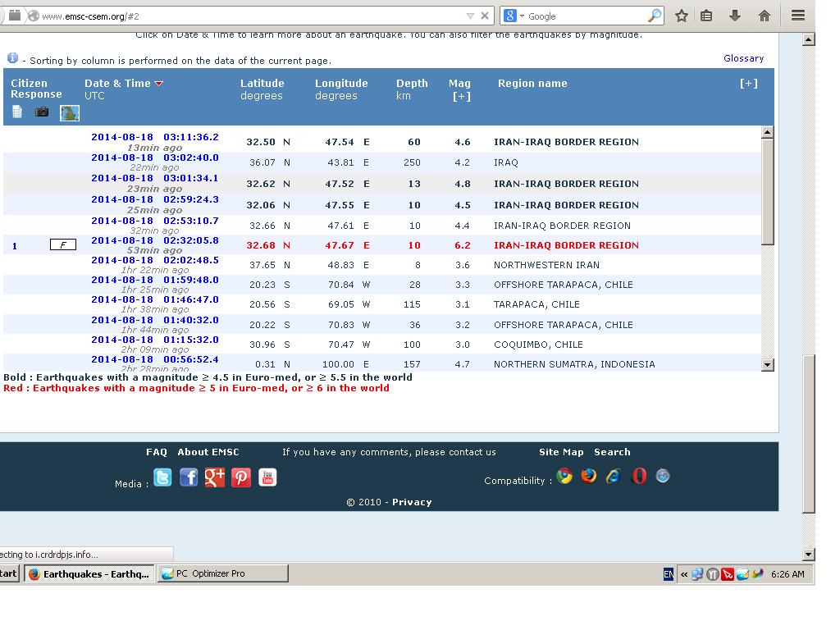
Task: Click the Google Plus media icon
Action: coord(215,477)
